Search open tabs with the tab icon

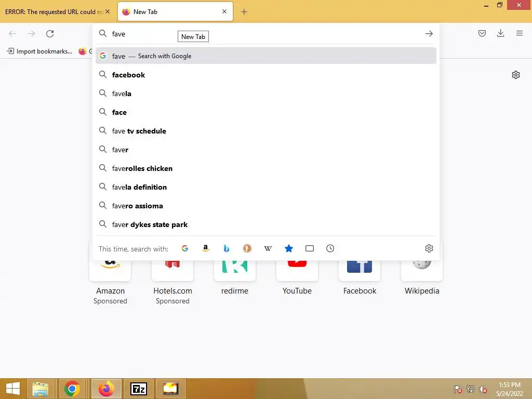[x=310, y=248]
